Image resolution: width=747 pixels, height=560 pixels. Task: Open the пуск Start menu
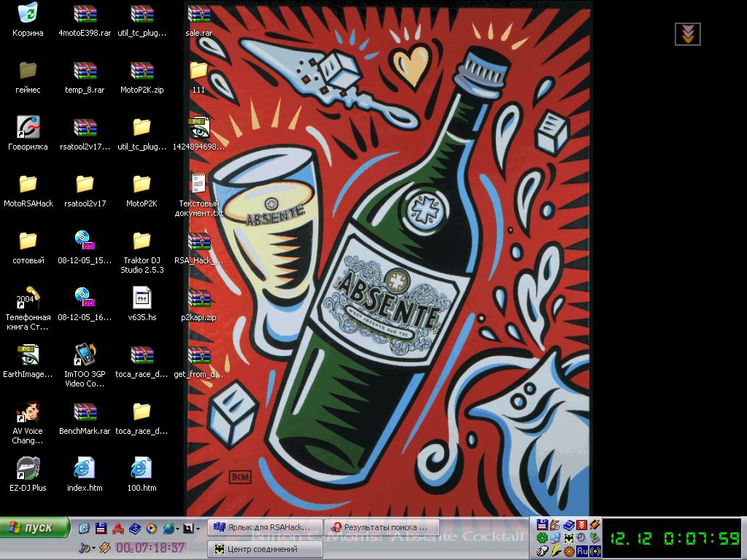[34, 528]
